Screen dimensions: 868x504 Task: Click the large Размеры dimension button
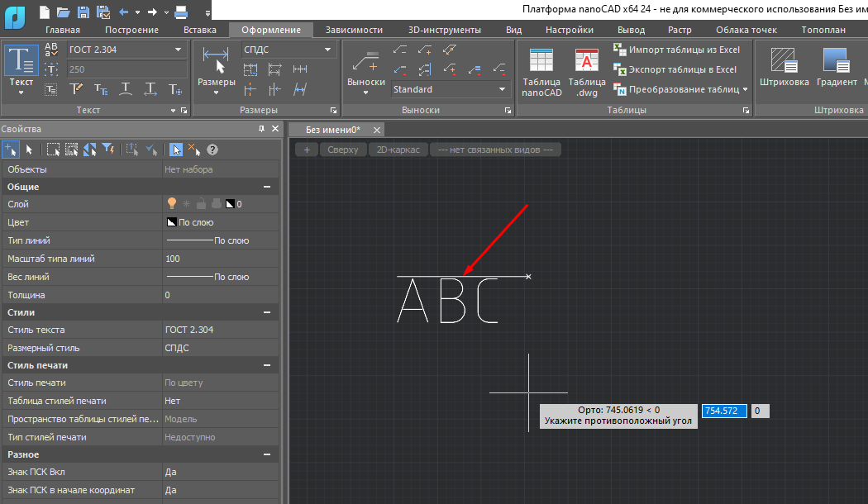coord(216,69)
